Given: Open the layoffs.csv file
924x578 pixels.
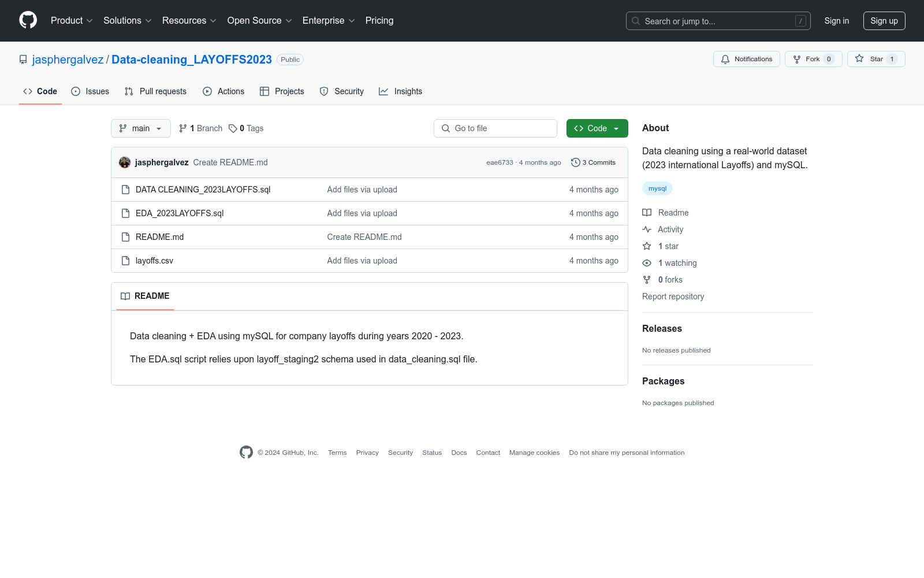Looking at the screenshot, I should pos(154,261).
